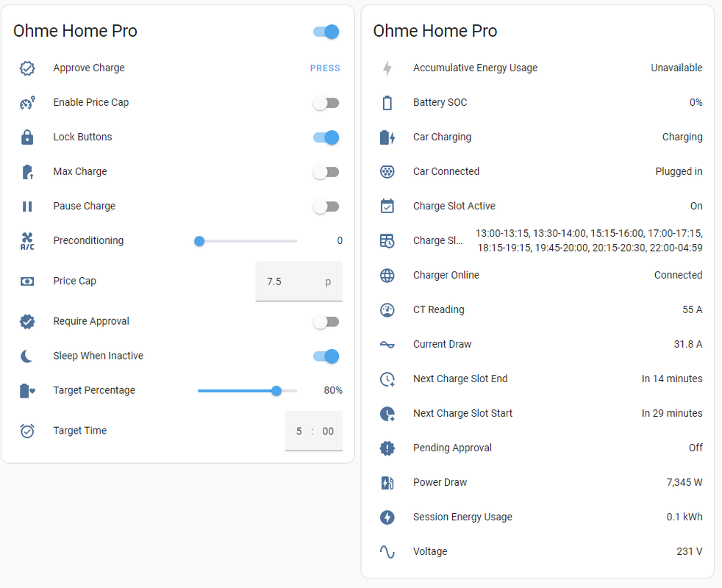The width and height of the screenshot is (722, 588).
Task: Enable the Max Charge toggle
Action: 326,172
